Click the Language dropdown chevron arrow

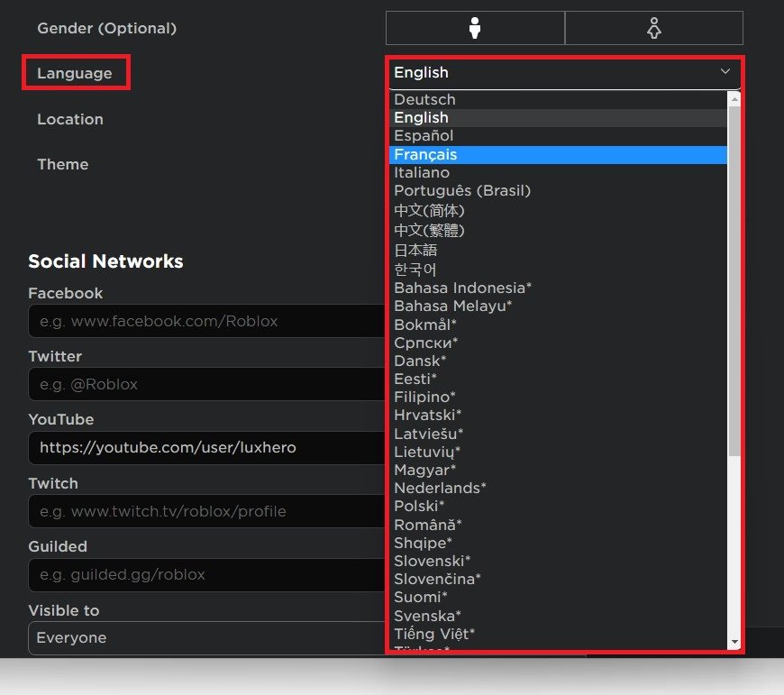(725, 71)
